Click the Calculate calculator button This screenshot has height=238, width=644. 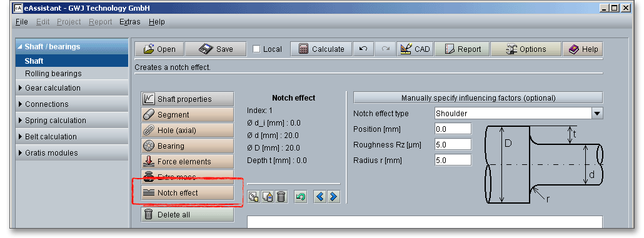321,49
